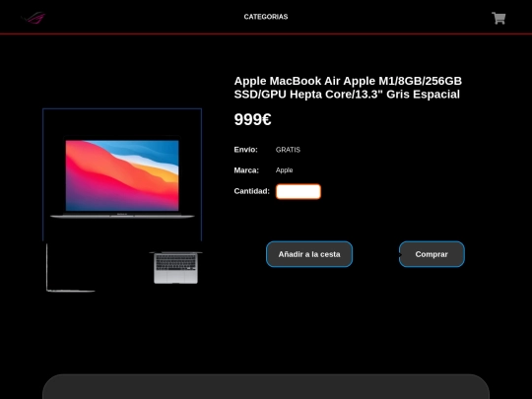Click the Apple MacBook Air product title
The width and height of the screenshot is (532, 399).
[348, 88]
